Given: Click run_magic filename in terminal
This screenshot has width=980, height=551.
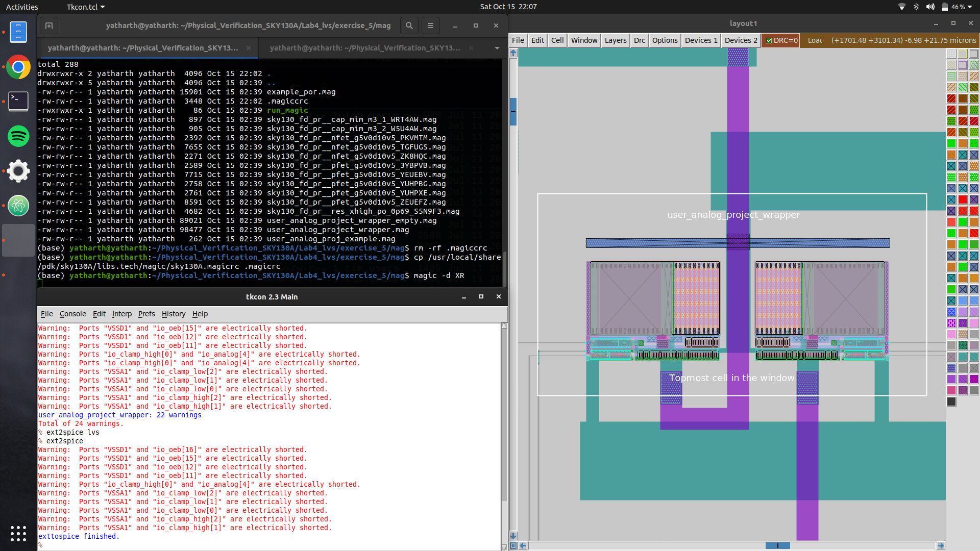Looking at the screenshot, I should point(287,110).
